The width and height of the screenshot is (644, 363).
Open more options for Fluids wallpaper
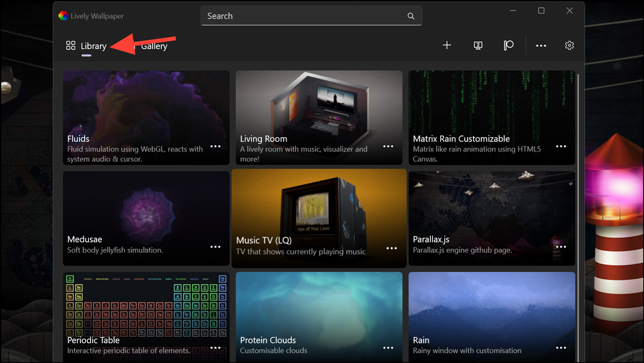(215, 146)
